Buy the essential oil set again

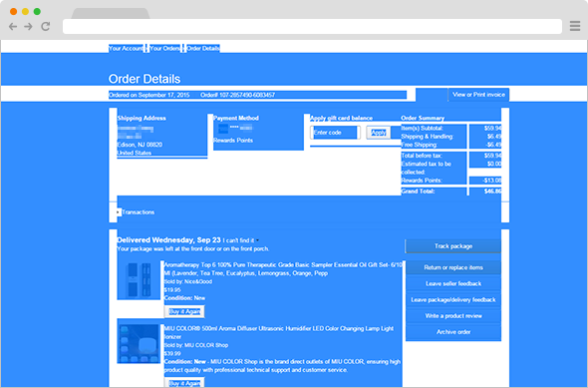(x=184, y=311)
